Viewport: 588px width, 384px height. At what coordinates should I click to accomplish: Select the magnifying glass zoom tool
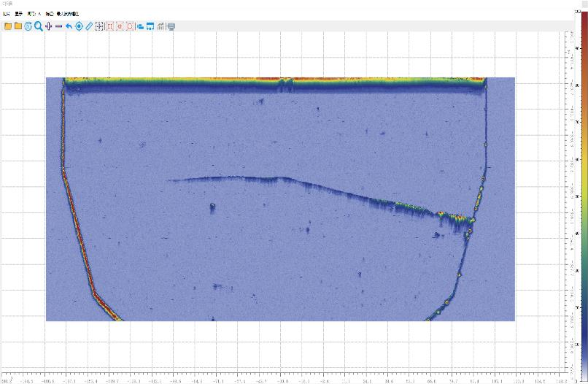39,26
